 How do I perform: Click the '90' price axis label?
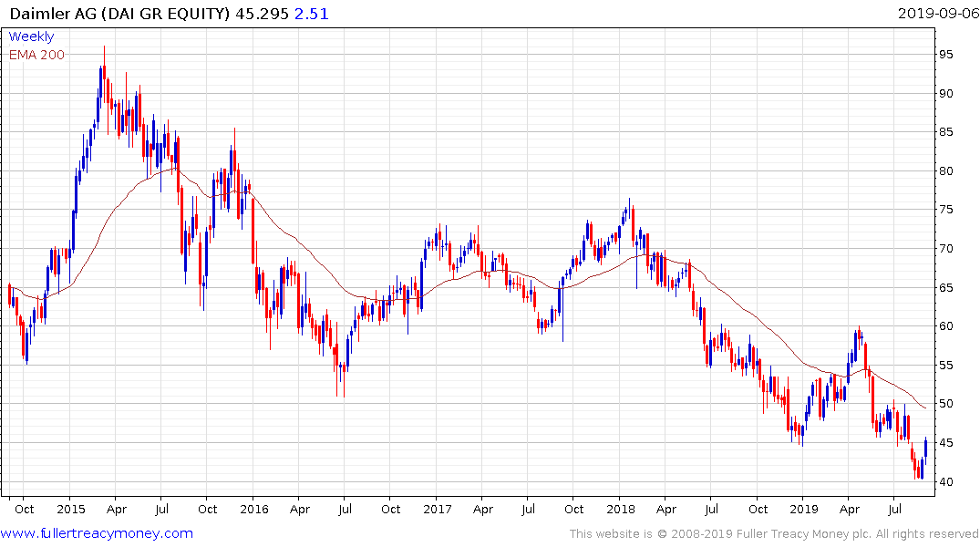[945, 94]
